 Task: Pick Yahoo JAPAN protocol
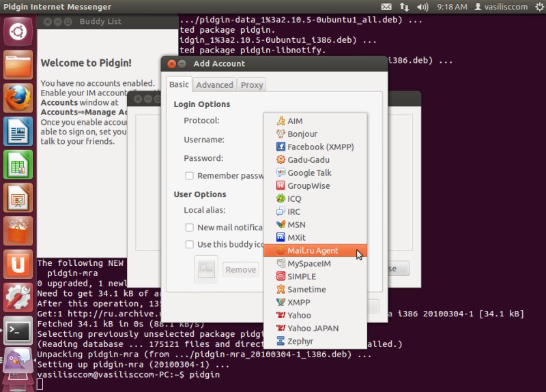point(315,329)
